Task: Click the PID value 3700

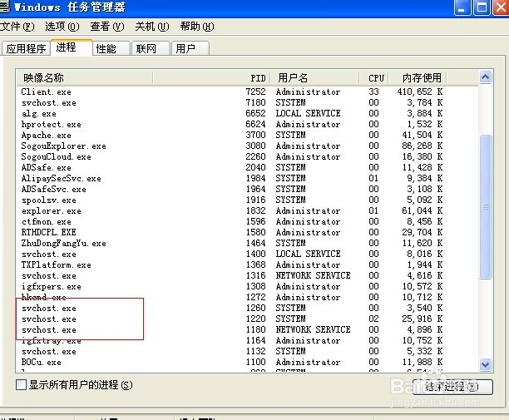Action: [x=256, y=135]
